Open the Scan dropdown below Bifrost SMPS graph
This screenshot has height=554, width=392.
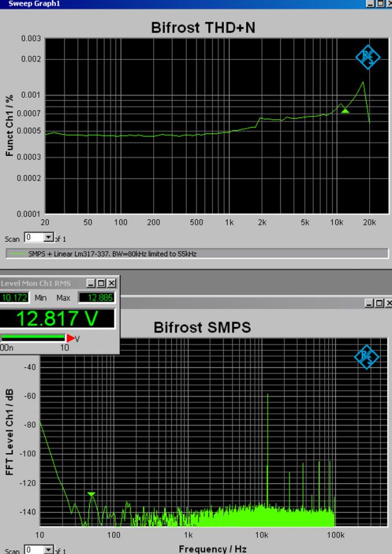click(x=49, y=550)
